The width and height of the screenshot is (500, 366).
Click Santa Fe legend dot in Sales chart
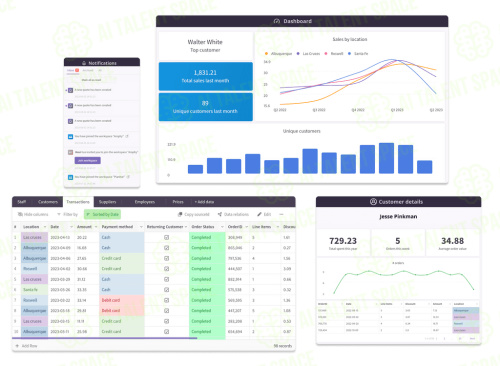(349, 54)
